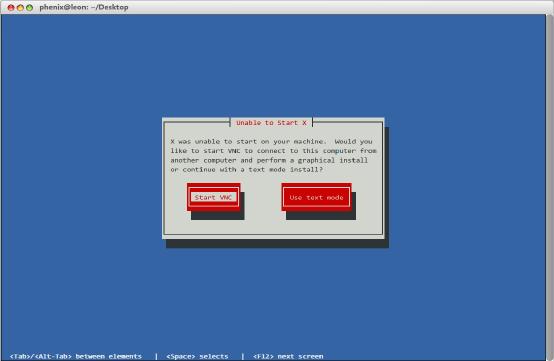Maximize the terminal using green button
The image size is (554, 361).
point(29,7)
